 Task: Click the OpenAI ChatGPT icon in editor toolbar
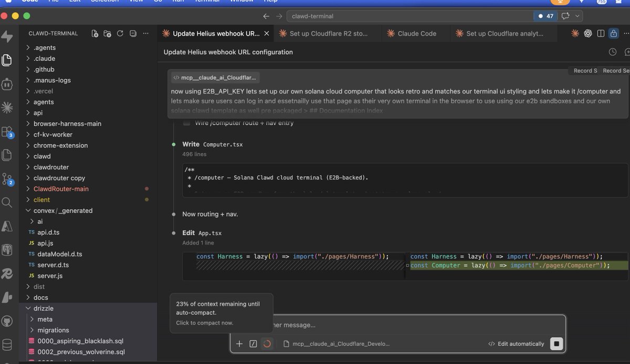588,34
